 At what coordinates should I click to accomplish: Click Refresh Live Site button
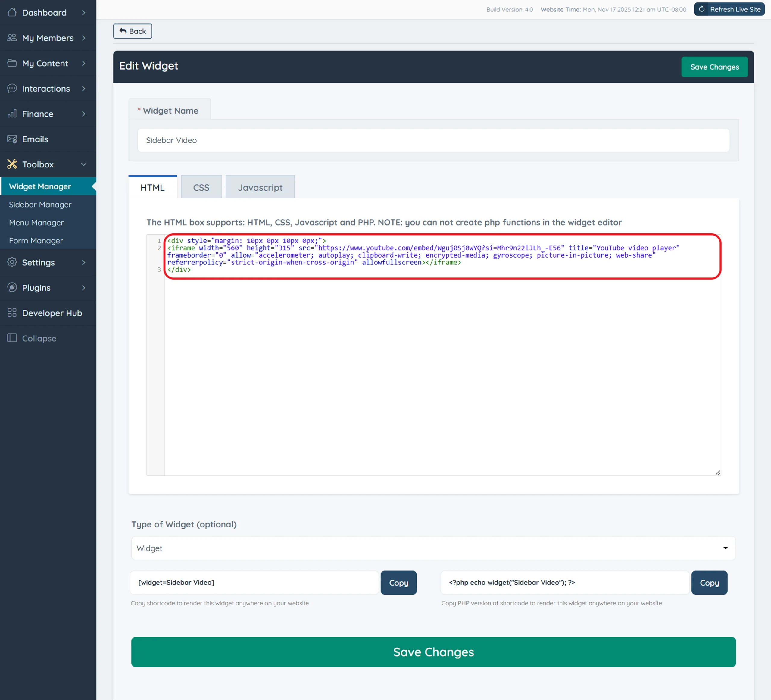coord(729,9)
